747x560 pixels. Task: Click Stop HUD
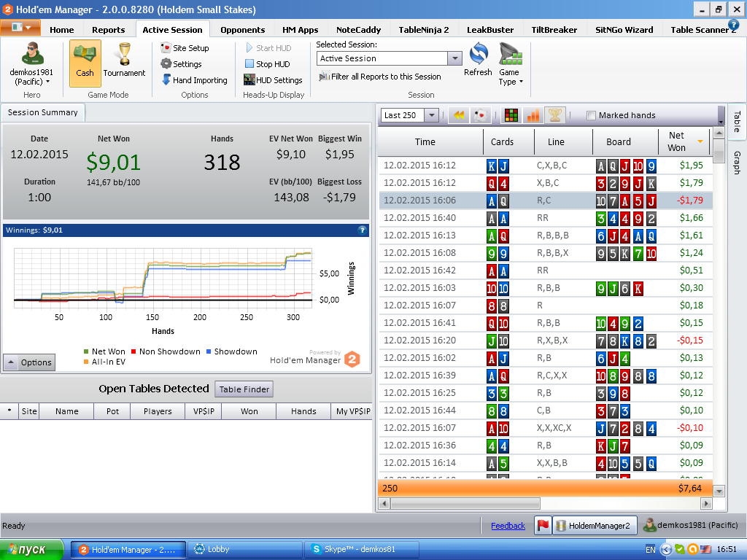[267, 64]
